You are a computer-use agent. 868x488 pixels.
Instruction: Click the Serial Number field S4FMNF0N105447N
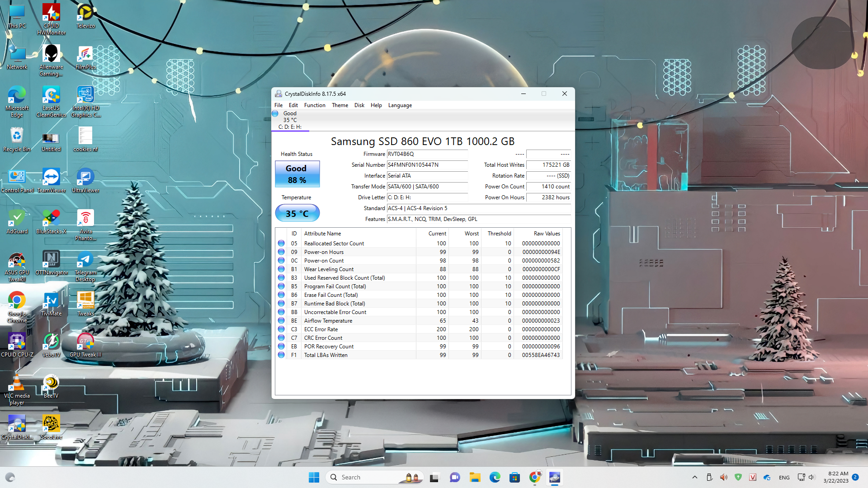[x=427, y=165]
